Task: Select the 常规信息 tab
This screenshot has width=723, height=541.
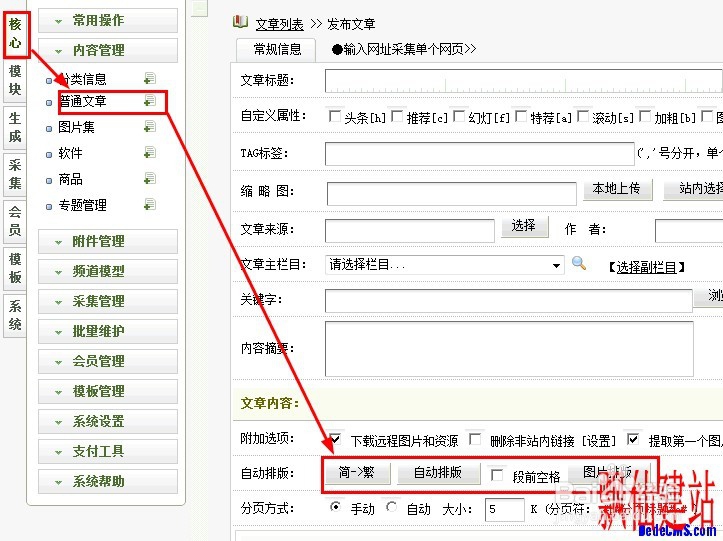Action: (x=277, y=50)
